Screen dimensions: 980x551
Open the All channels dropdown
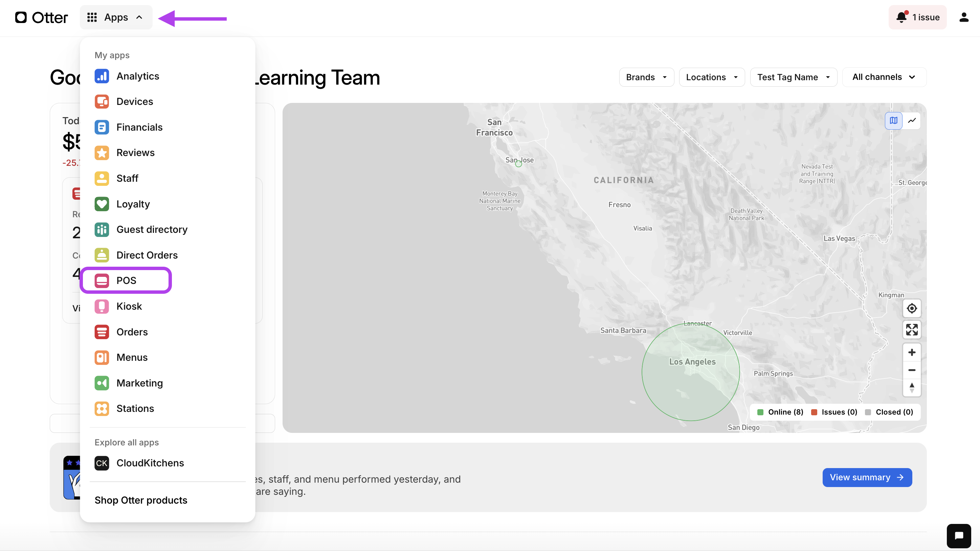(884, 77)
